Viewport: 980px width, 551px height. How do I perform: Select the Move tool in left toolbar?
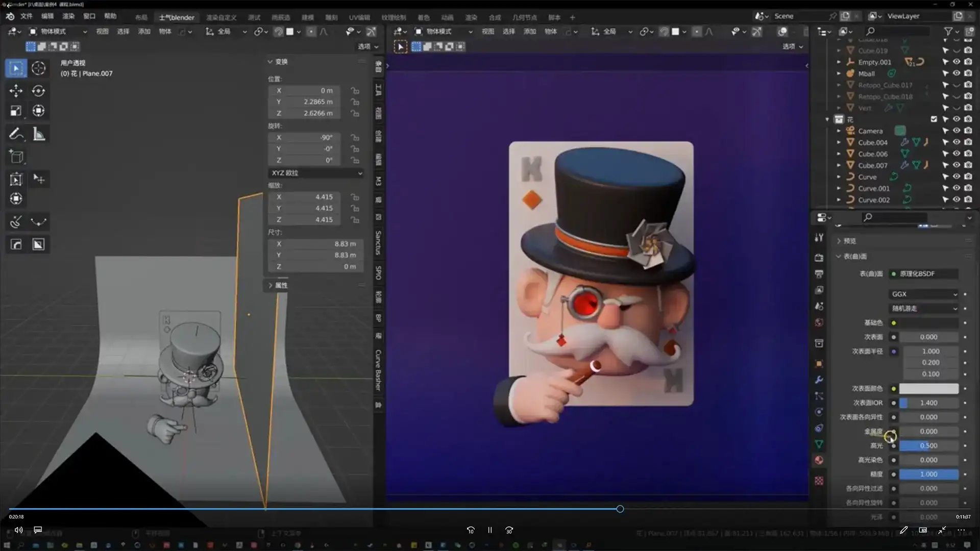click(x=16, y=91)
